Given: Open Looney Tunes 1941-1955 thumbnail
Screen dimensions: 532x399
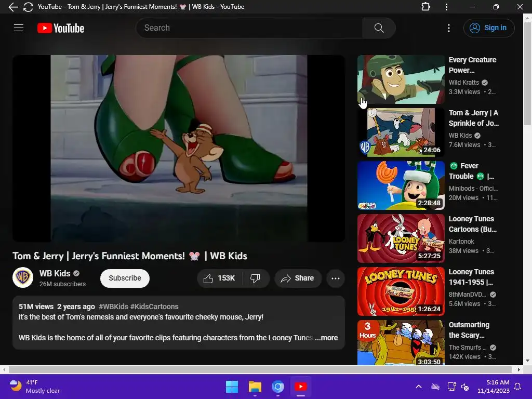Looking at the screenshot, I should tap(401, 291).
